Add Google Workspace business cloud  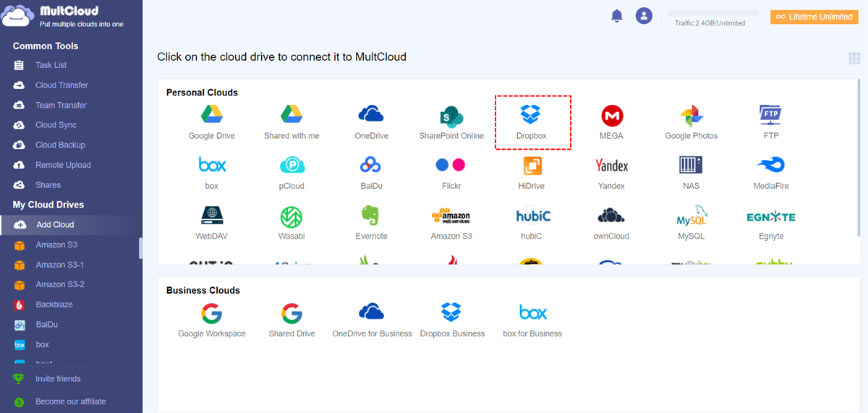click(x=211, y=320)
